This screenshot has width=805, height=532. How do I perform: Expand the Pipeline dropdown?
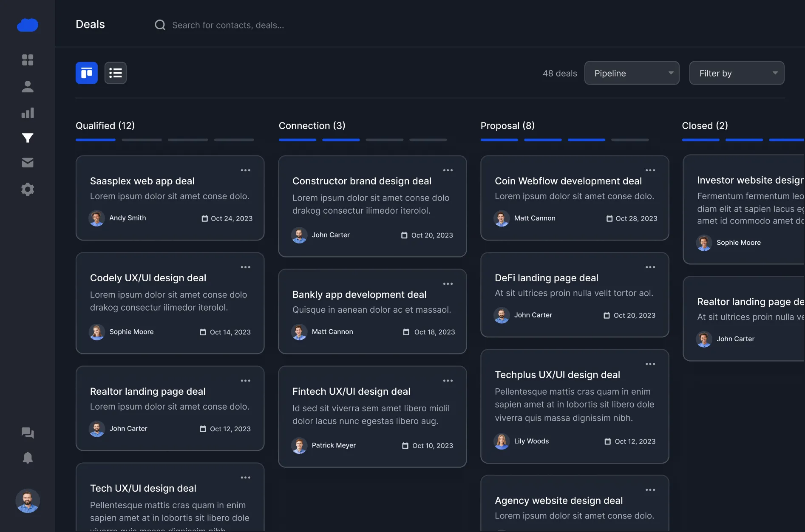[x=632, y=73]
